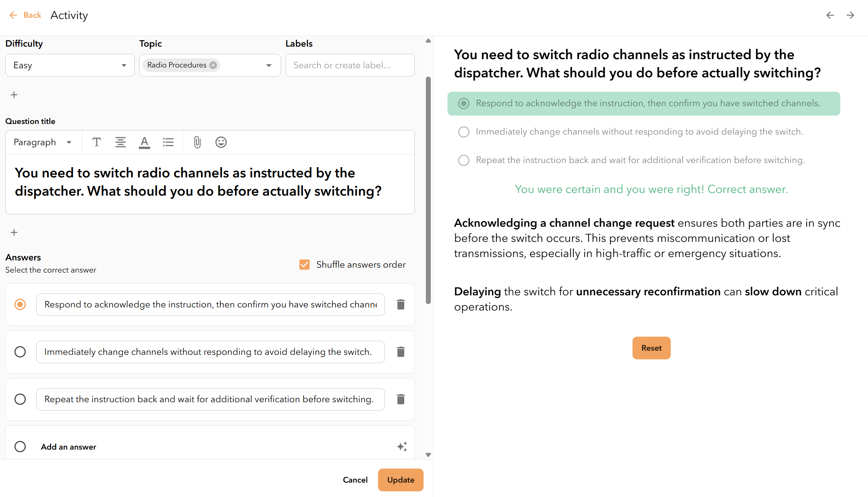Delete the 'Respond to acknowledge' answer
868x497 pixels.
point(401,304)
